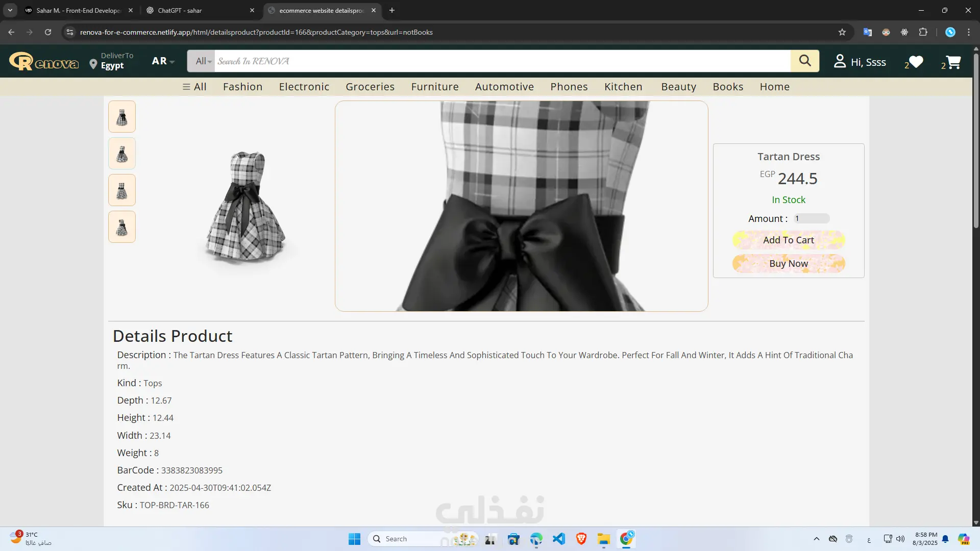The image size is (980, 551).
Task: Expand the All hamburger menu
Action: [x=194, y=87]
